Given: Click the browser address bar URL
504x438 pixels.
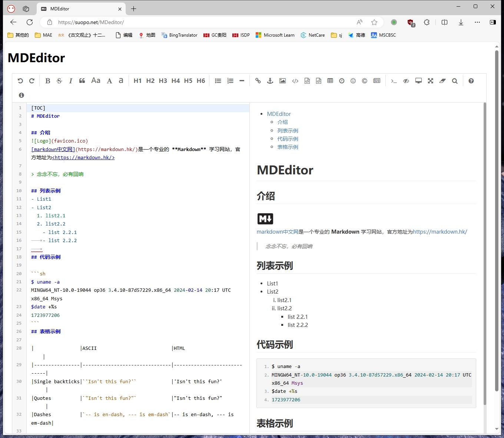Looking at the screenshot, I should tap(91, 22).
